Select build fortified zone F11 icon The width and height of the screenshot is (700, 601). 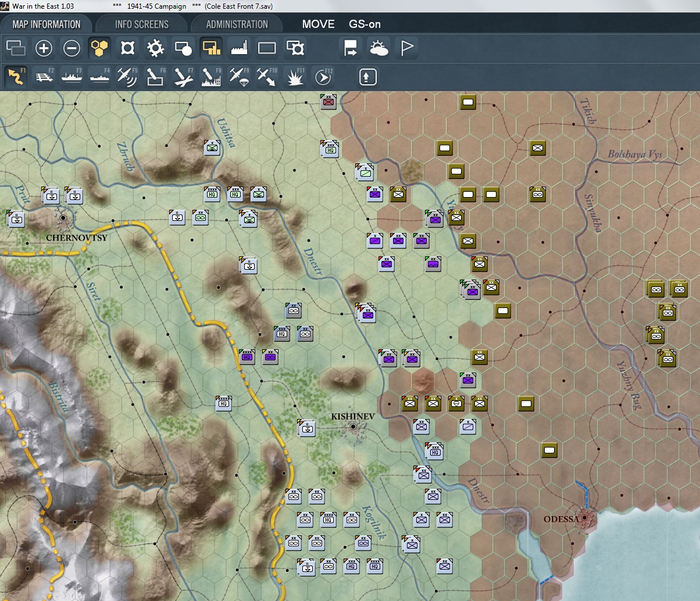pos(295,77)
